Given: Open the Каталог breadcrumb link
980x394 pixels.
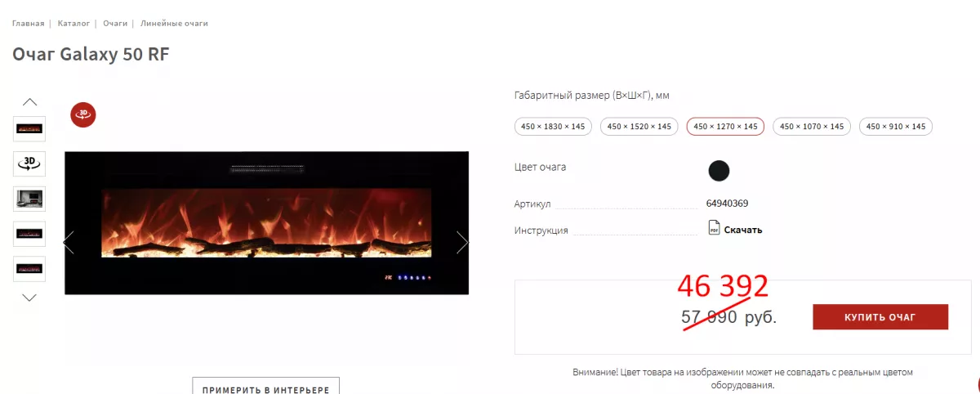Looking at the screenshot, I should (x=73, y=23).
